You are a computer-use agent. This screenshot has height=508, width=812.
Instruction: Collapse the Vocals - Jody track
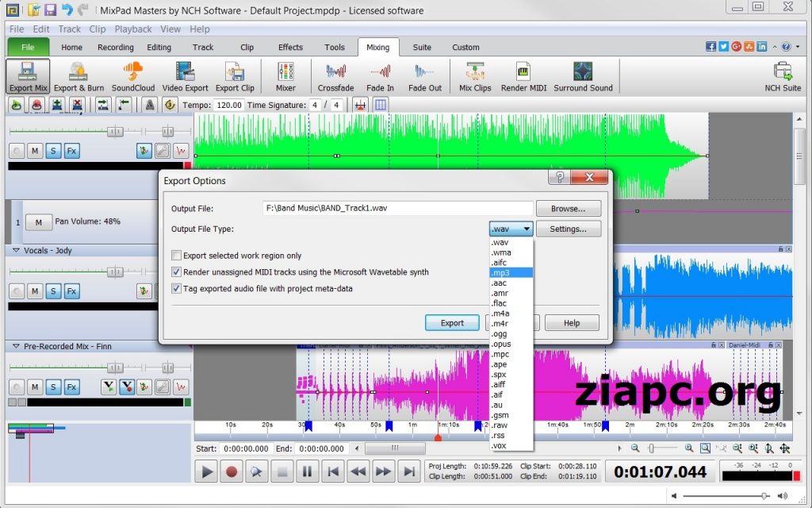[16, 250]
